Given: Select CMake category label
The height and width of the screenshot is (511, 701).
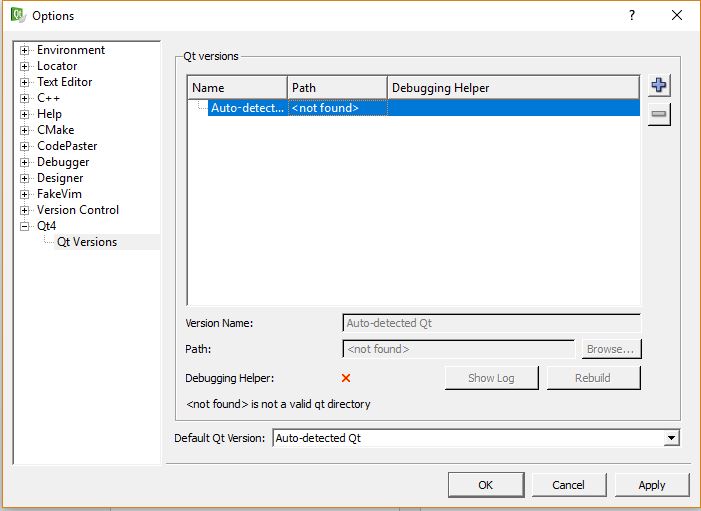Looking at the screenshot, I should pyautogui.click(x=56, y=130).
